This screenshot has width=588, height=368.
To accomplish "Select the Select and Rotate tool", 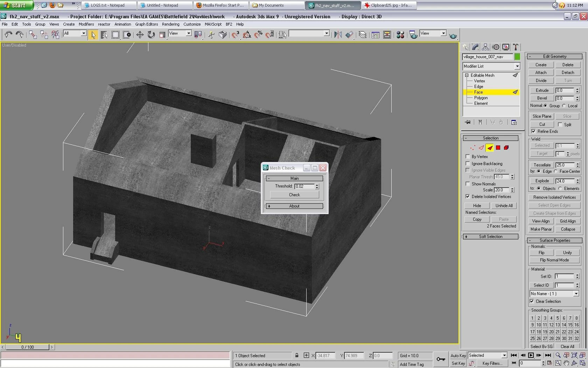I will pos(151,34).
